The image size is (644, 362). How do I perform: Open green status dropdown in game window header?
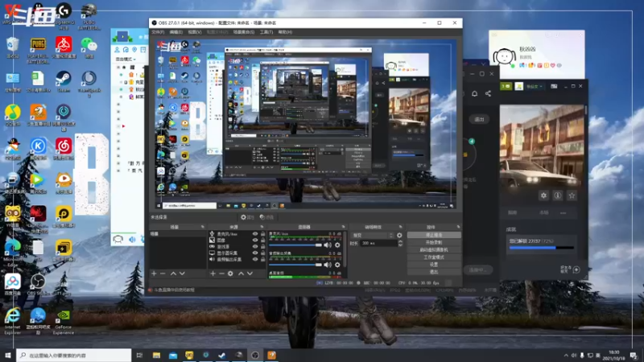coord(534,86)
